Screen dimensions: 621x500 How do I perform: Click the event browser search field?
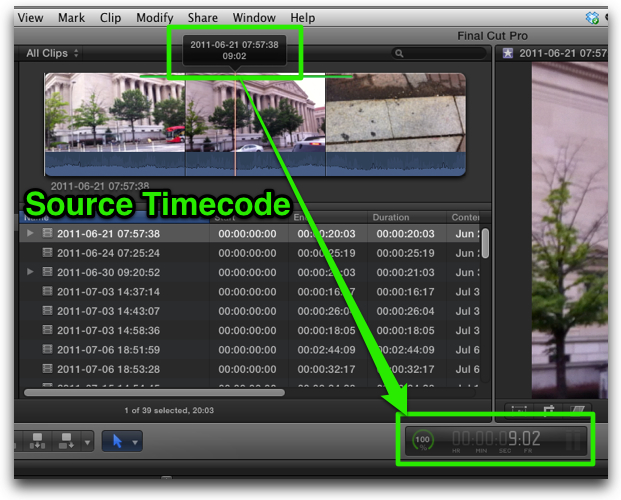click(x=438, y=53)
